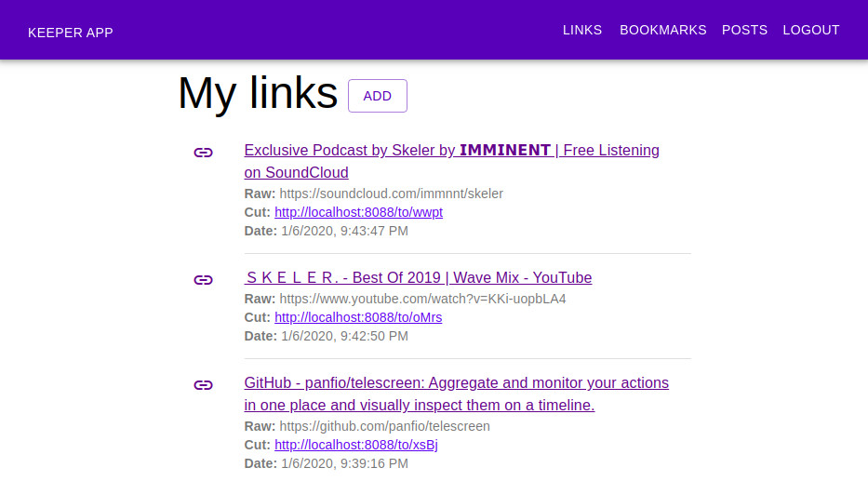
Task: Open GitHub panfio/telescreen title link
Action: [457, 394]
